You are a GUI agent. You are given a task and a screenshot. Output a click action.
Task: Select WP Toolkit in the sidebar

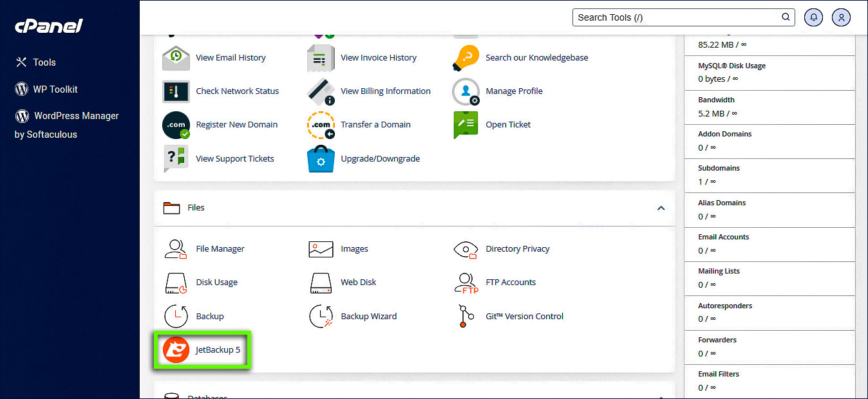click(55, 89)
